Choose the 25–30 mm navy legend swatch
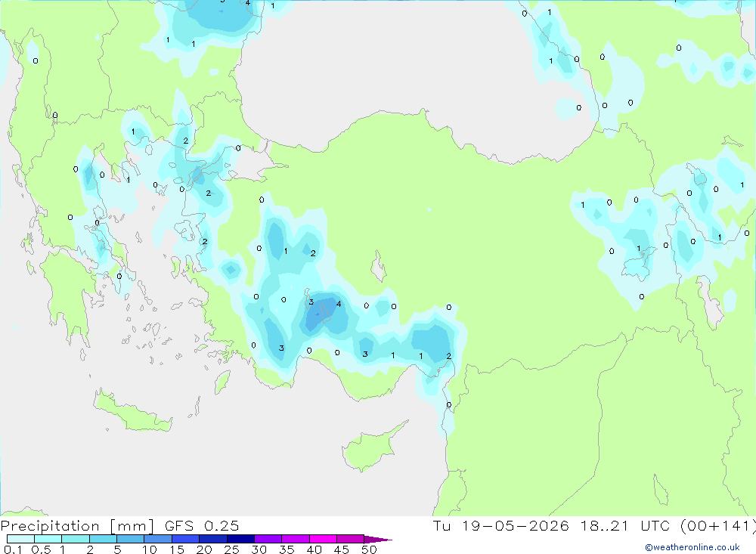 (240, 539)
